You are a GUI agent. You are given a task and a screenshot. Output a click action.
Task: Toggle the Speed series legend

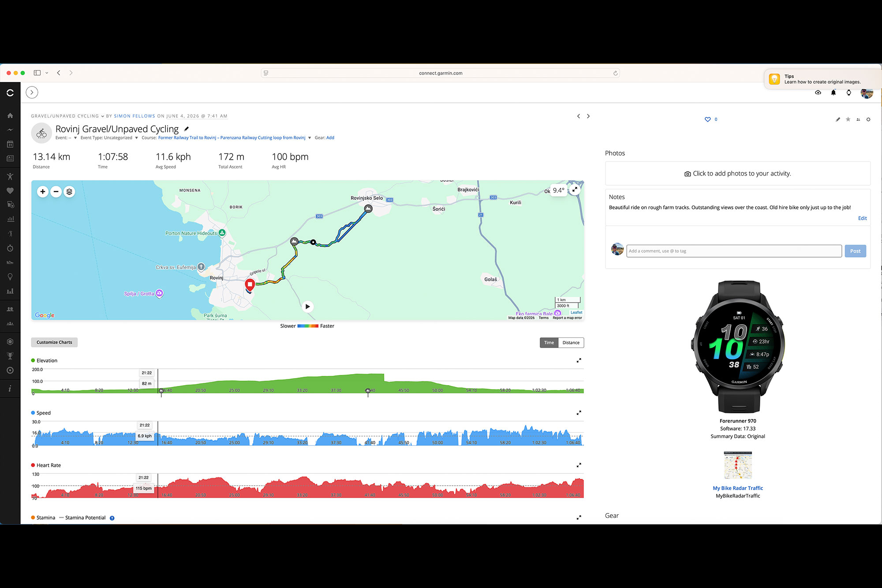pos(41,413)
